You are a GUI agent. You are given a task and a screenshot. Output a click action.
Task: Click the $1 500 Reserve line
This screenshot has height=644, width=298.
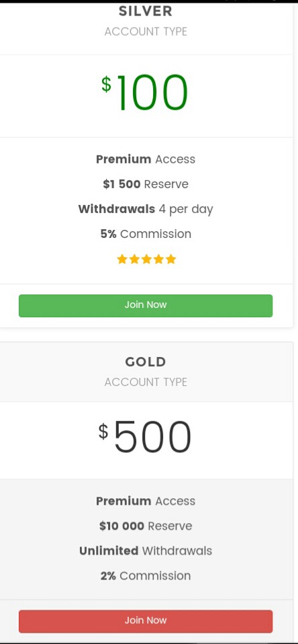click(x=146, y=184)
